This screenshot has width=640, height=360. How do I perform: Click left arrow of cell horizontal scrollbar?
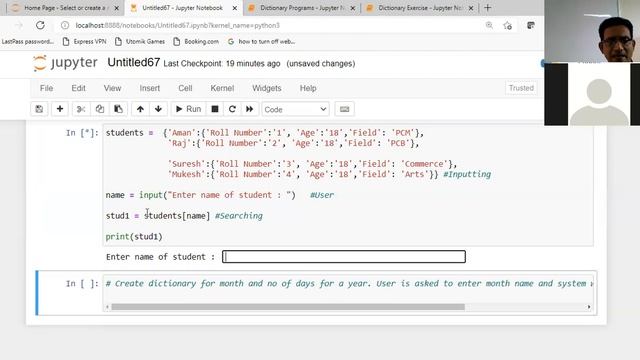[107, 307]
